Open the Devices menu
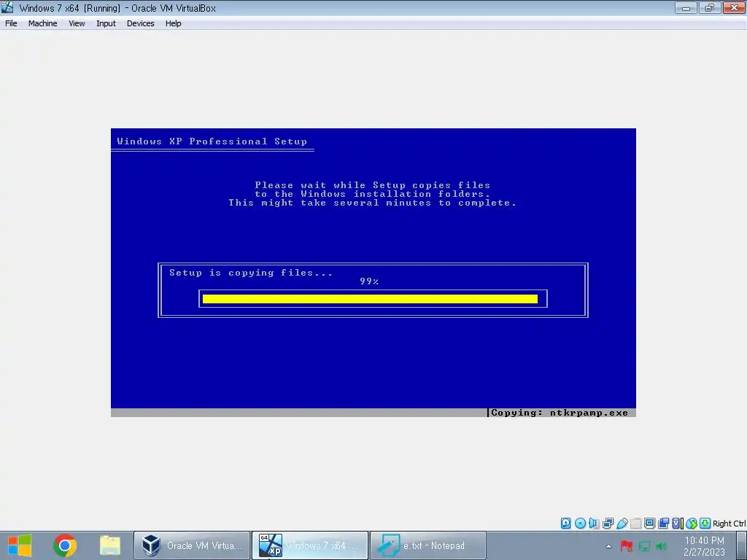The height and width of the screenshot is (560, 747). 140,23
